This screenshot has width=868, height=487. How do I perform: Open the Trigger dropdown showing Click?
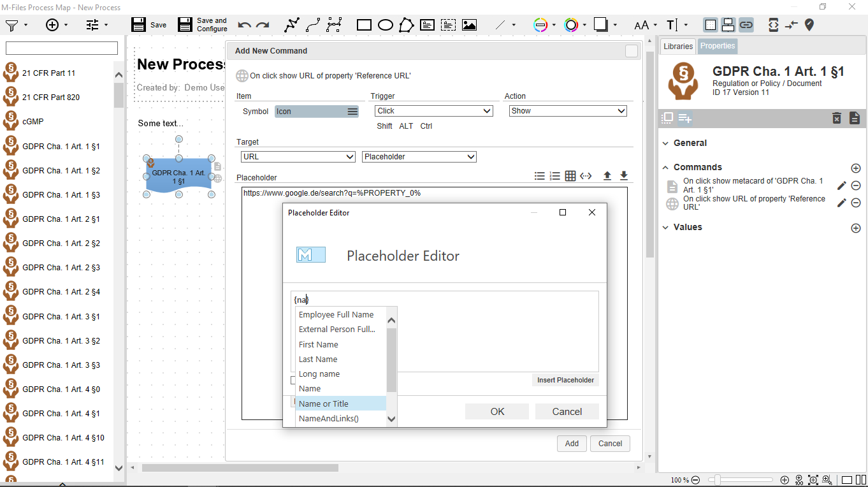[433, 111]
